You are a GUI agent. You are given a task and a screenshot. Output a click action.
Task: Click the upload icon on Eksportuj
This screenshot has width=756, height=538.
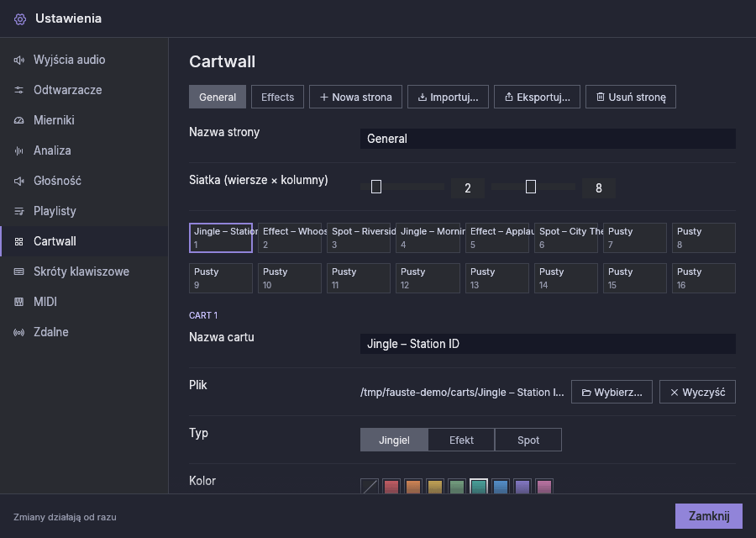(x=509, y=98)
